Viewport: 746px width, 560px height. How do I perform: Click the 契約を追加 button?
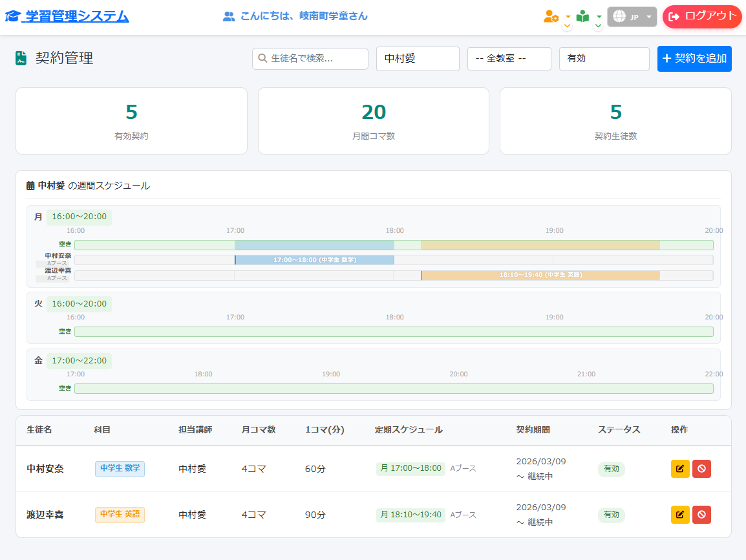[695, 58]
